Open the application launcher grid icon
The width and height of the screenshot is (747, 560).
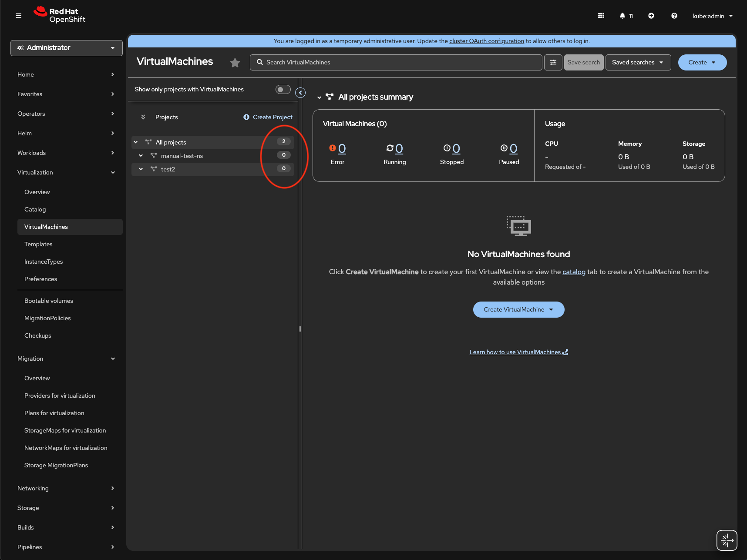tap(601, 16)
